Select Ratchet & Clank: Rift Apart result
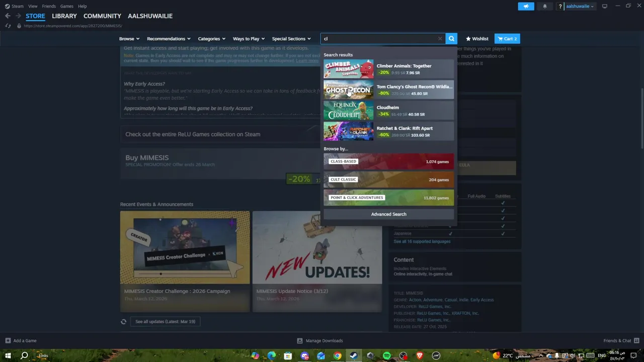Viewport: 644px width, 362px height. (388, 131)
